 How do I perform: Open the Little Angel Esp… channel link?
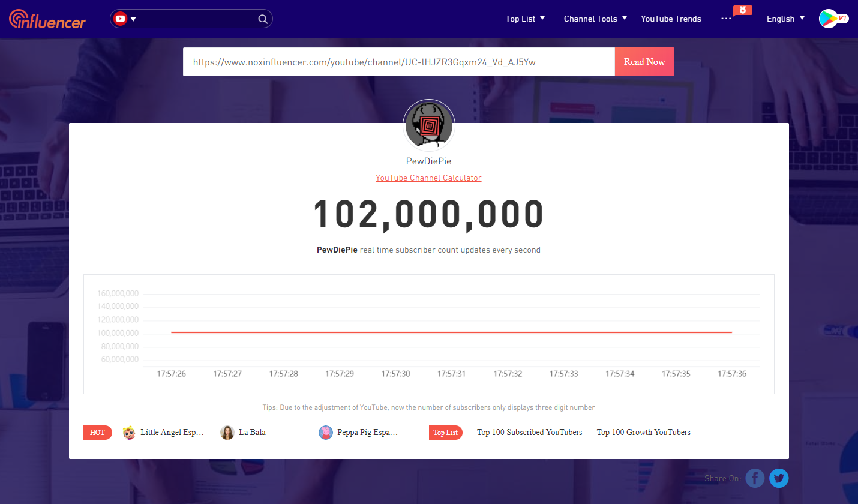(172, 432)
